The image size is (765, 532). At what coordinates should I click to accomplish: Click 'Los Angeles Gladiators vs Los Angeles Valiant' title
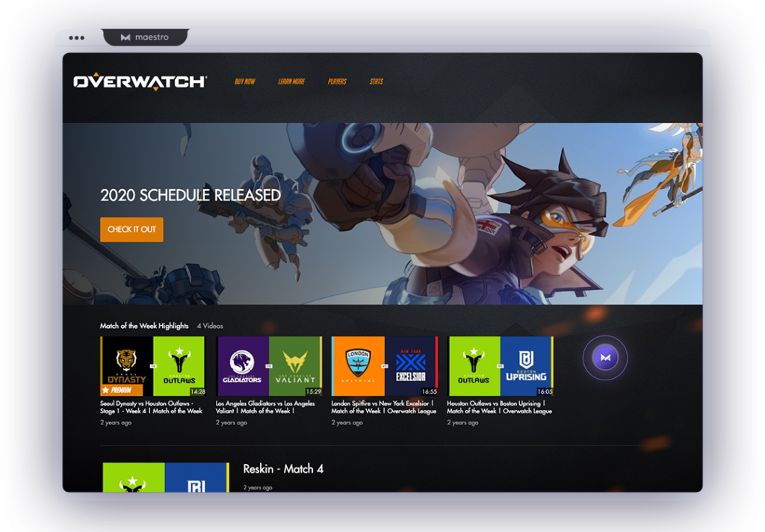pyautogui.click(x=265, y=407)
